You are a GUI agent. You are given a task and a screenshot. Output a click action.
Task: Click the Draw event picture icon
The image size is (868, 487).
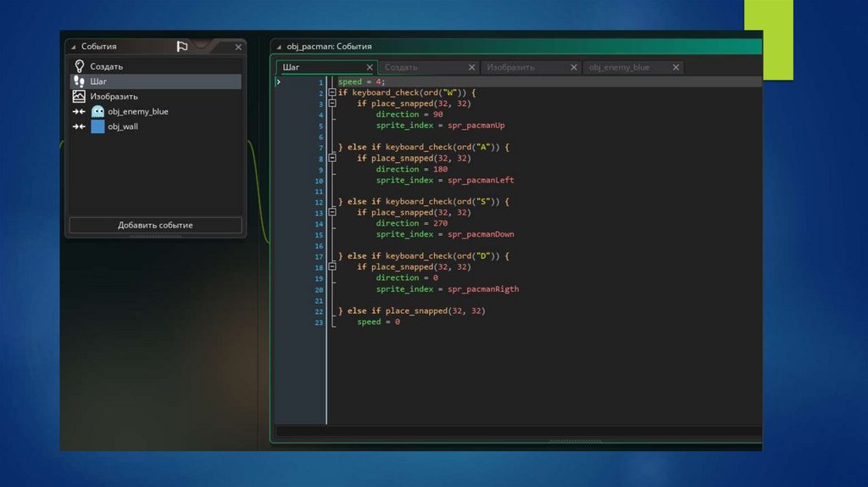pyautogui.click(x=79, y=97)
